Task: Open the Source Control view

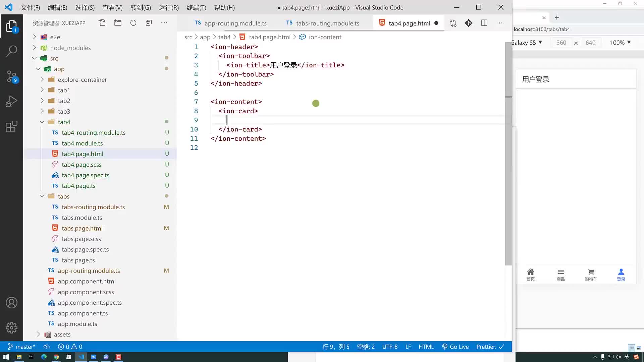Action: (x=11, y=76)
